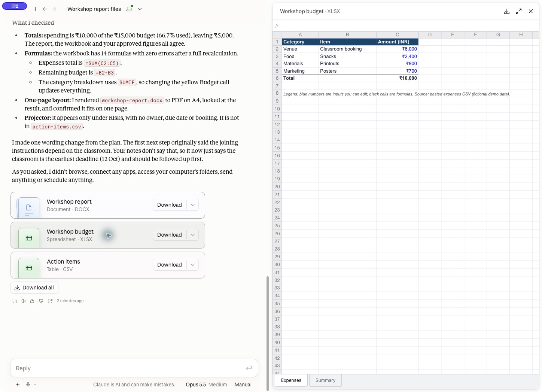
Task: Click the microphone voice input icon
Action: [28, 385]
